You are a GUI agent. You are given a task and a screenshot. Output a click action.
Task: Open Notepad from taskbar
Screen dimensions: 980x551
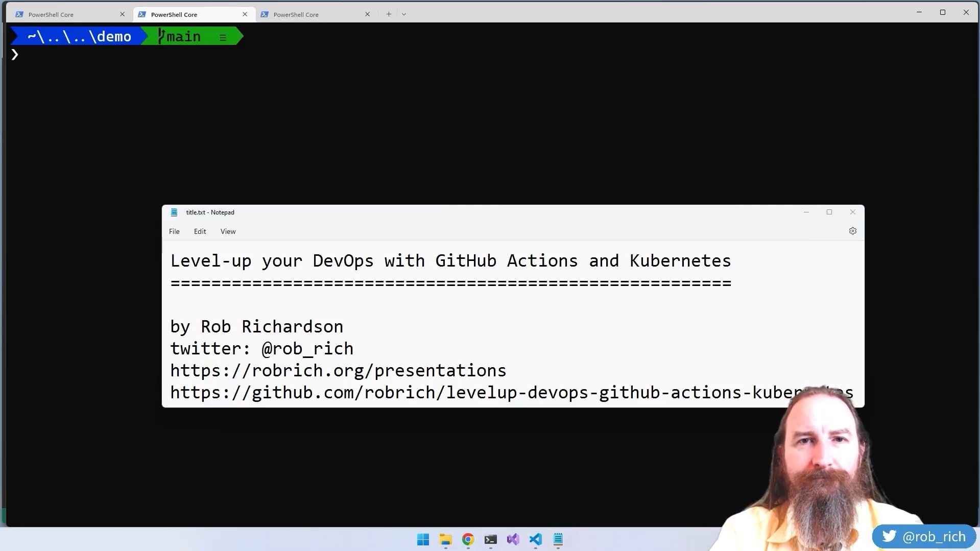click(x=558, y=539)
